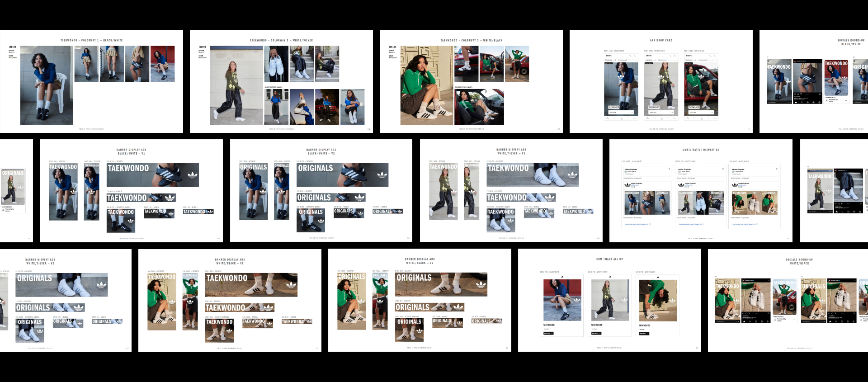Open Preview Publisher Samples link under White/Silver Gmail ad
Image resolution: width=868 pixels, height=382 pixels.
(x=692, y=224)
